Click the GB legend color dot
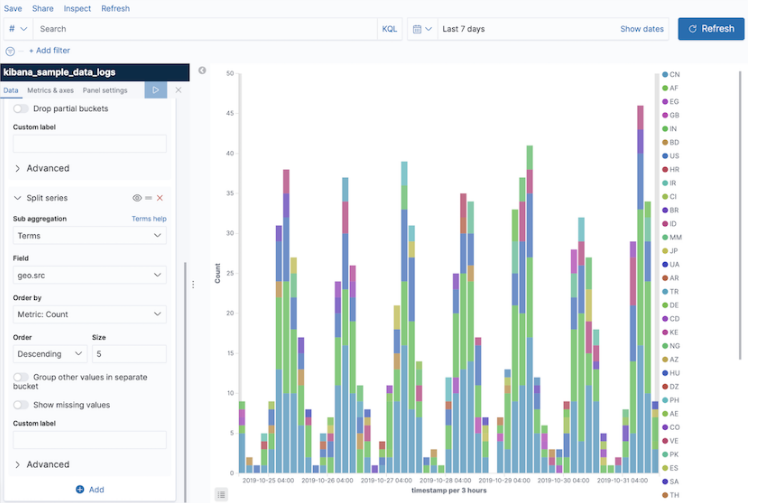The image size is (760, 503). (x=665, y=115)
